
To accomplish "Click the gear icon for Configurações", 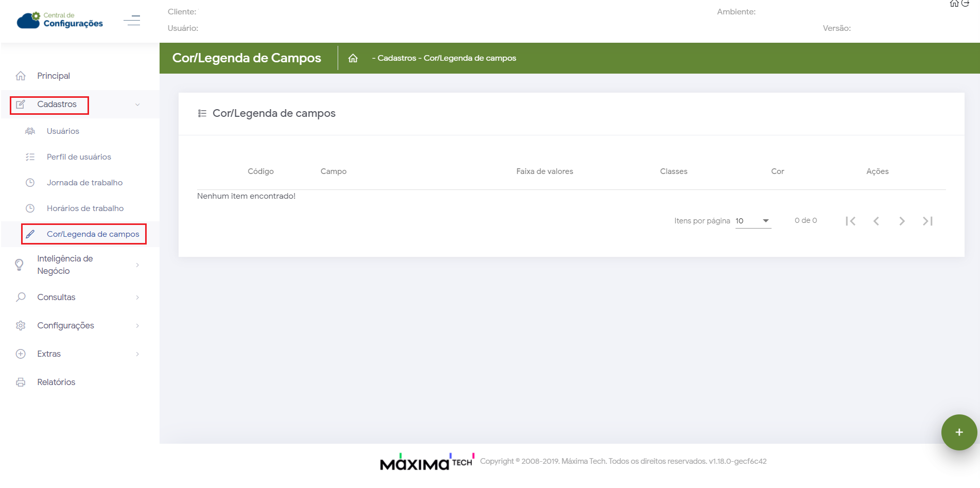I will [21, 325].
